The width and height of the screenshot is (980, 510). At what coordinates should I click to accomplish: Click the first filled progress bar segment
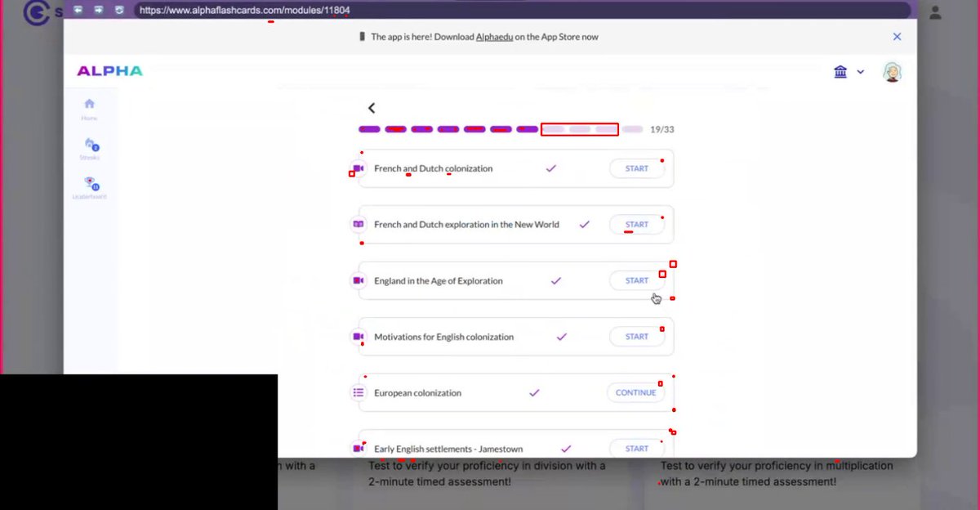point(369,129)
